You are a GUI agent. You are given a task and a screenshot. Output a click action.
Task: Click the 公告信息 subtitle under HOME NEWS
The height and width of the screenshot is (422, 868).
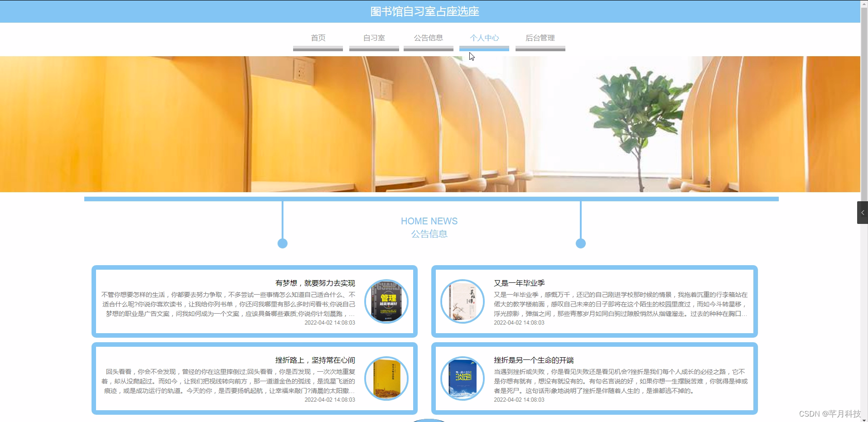[429, 234]
